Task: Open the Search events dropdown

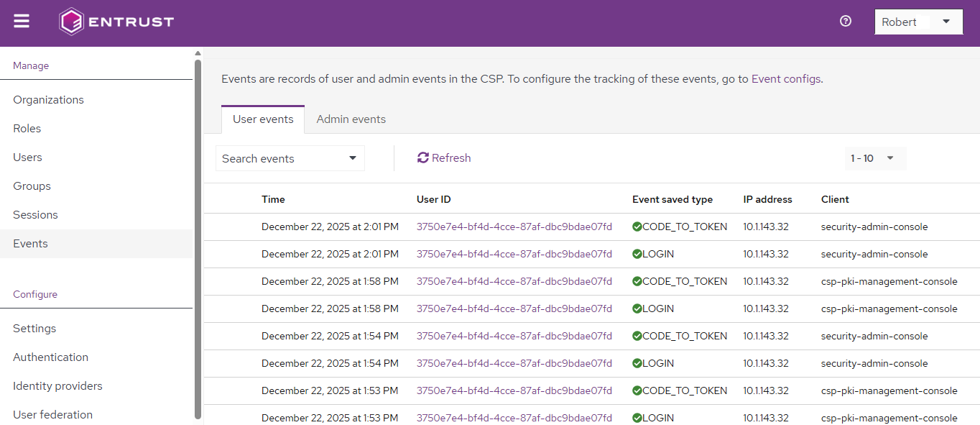Action: click(290, 159)
